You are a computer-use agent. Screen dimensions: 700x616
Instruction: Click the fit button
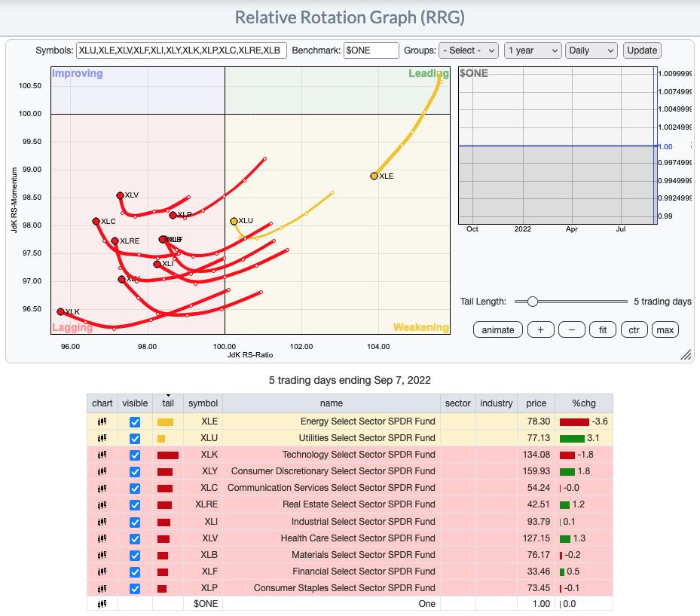pos(603,330)
